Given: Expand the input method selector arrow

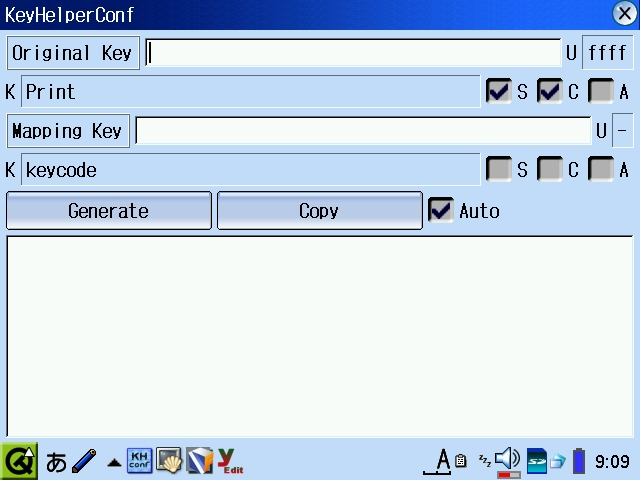Looking at the screenshot, I should point(114,463).
